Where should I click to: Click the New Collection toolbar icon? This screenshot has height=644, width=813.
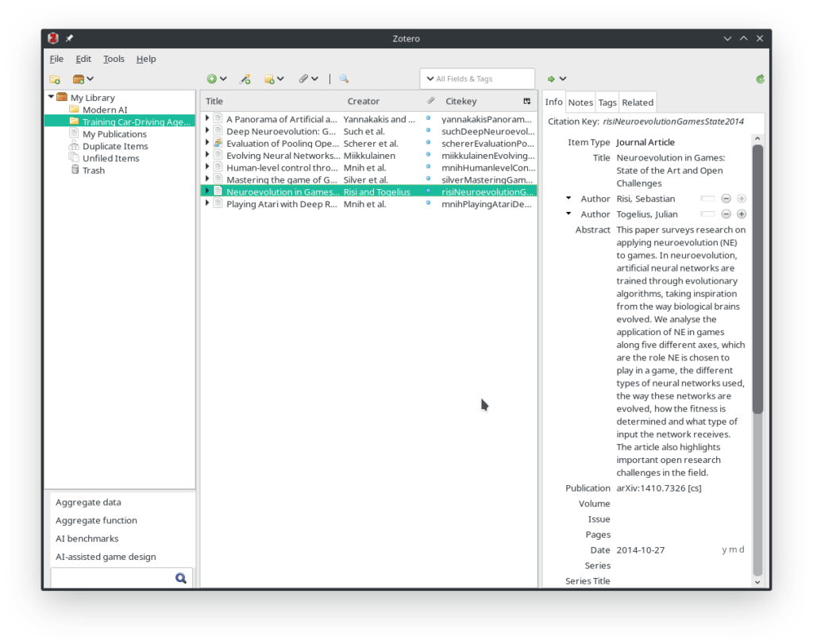point(55,79)
